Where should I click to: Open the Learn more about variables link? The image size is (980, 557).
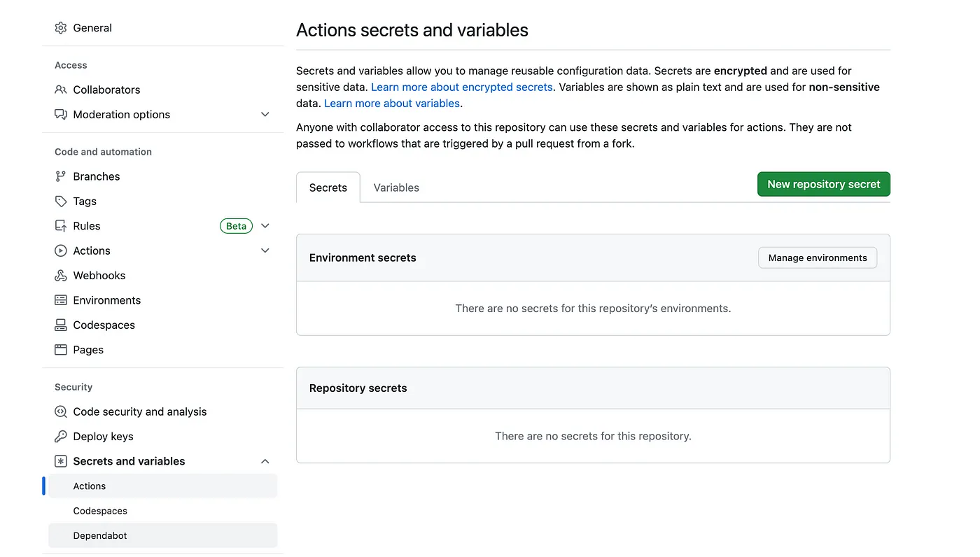coord(391,103)
